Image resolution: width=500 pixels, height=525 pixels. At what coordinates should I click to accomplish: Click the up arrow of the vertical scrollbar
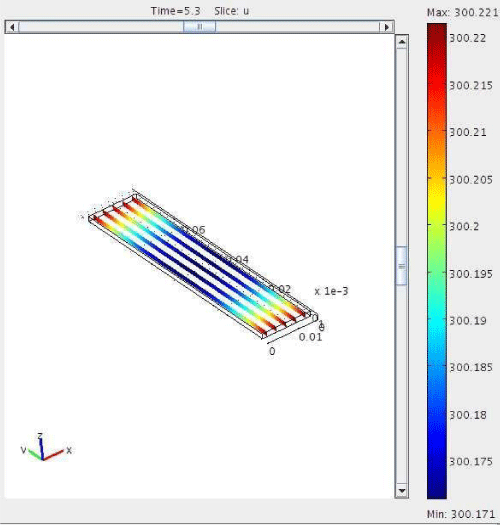tap(402, 42)
